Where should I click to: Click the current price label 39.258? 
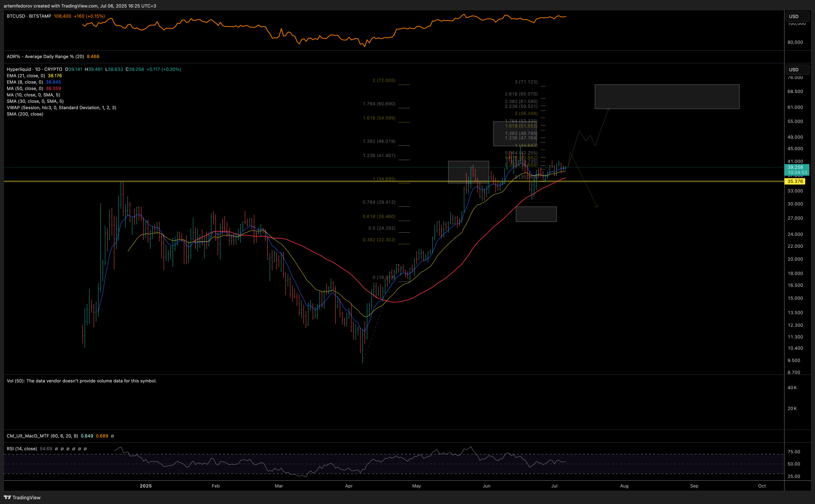tap(797, 167)
